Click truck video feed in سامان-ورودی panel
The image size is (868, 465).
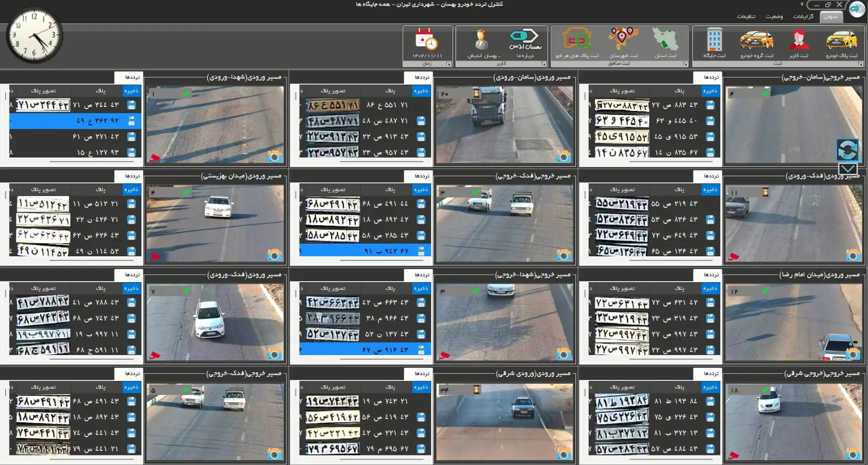505,125
